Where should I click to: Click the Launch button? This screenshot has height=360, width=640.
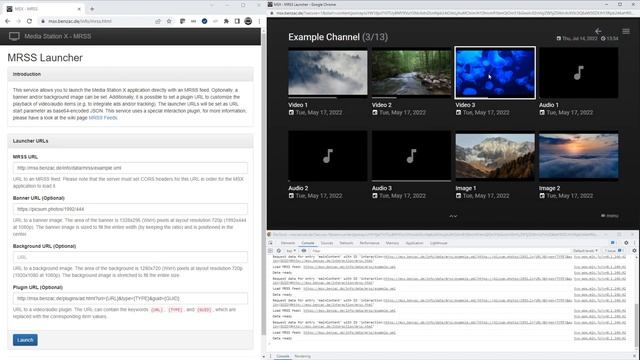click(25, 340)
